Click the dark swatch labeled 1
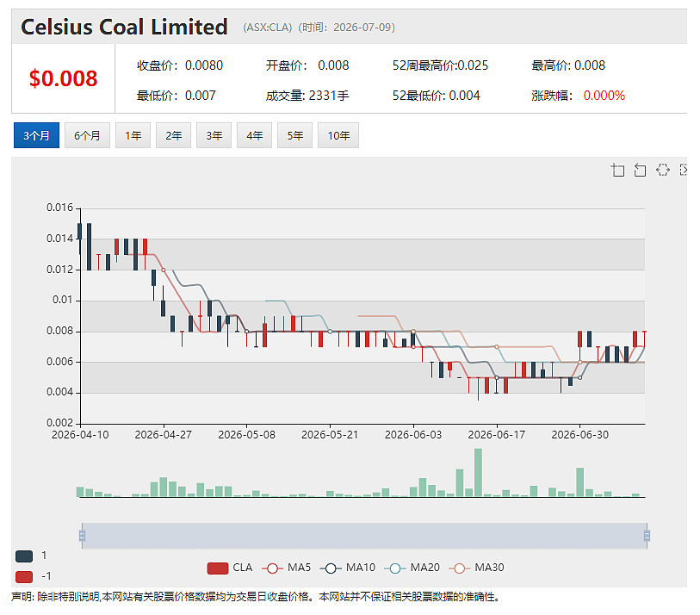 [24, 556]
